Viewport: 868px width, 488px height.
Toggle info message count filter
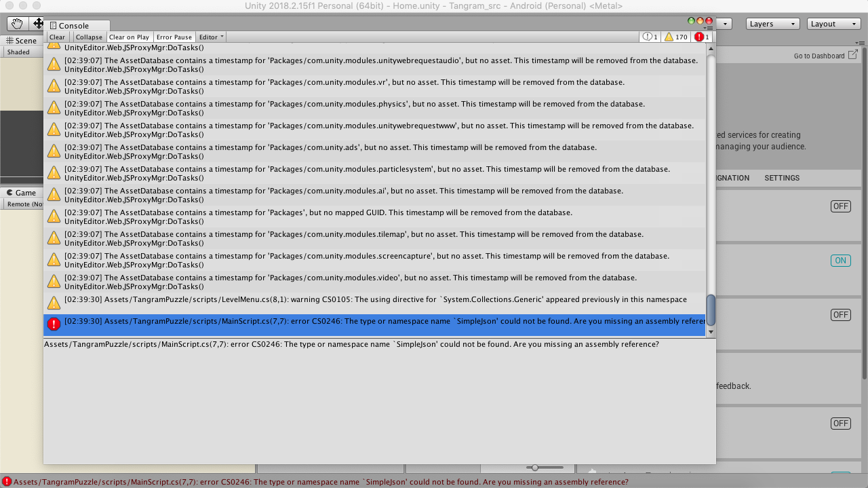(650, 37)
